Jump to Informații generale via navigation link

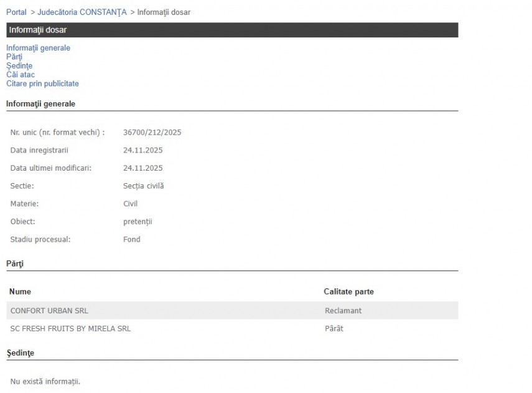point(38,48)
